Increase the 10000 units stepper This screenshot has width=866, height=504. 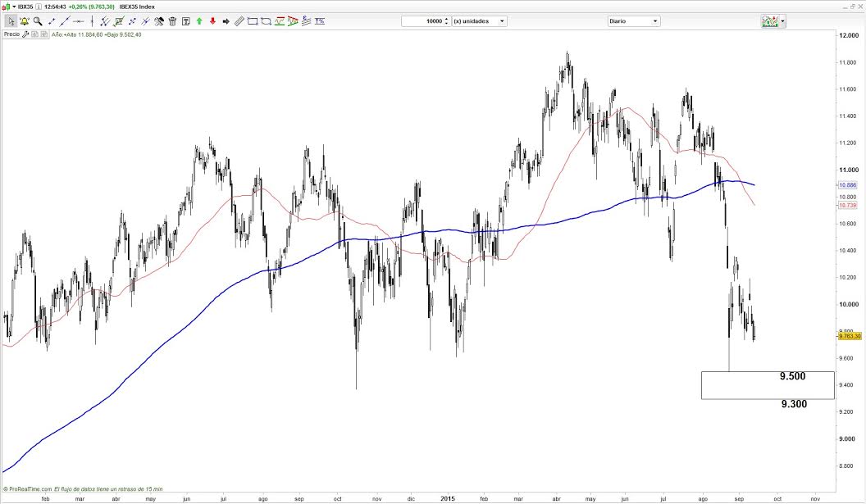(x=447, y=19)
